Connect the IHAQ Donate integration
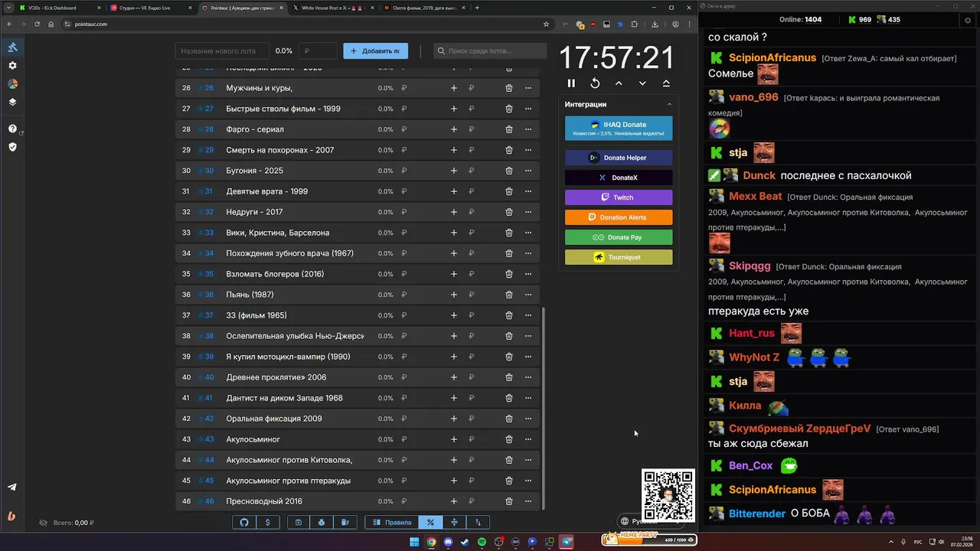This screenshot has width=980, height=551. 619,129
